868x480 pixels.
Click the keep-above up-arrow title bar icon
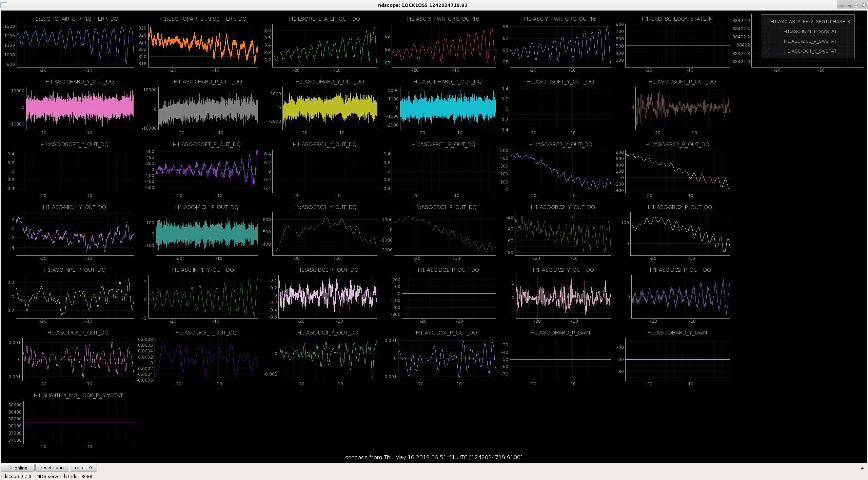[x=842, y=5]
